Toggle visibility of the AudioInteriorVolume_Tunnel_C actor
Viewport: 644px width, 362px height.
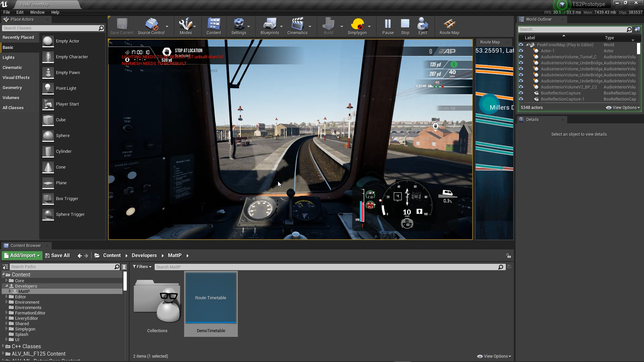point(521,57)
